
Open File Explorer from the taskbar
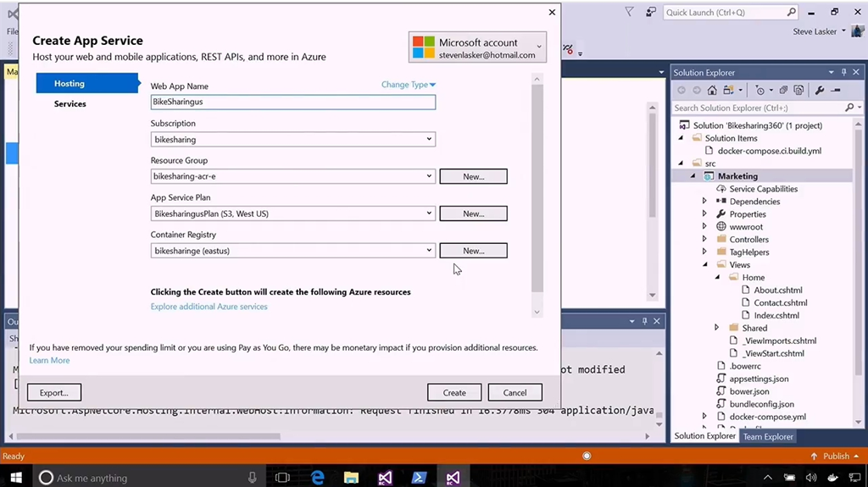pyautogui.click(x=351, y=478)
